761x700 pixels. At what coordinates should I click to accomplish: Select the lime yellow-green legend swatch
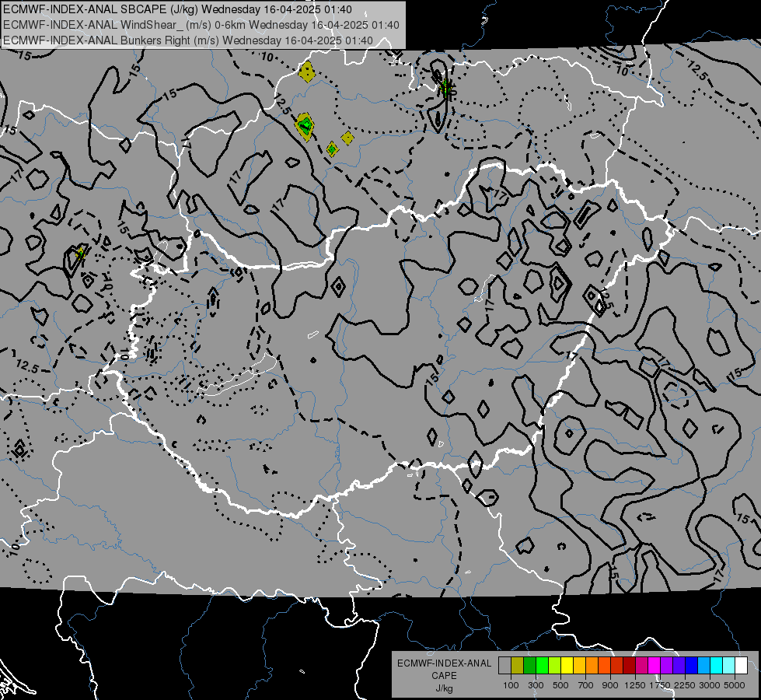(554, 666)
